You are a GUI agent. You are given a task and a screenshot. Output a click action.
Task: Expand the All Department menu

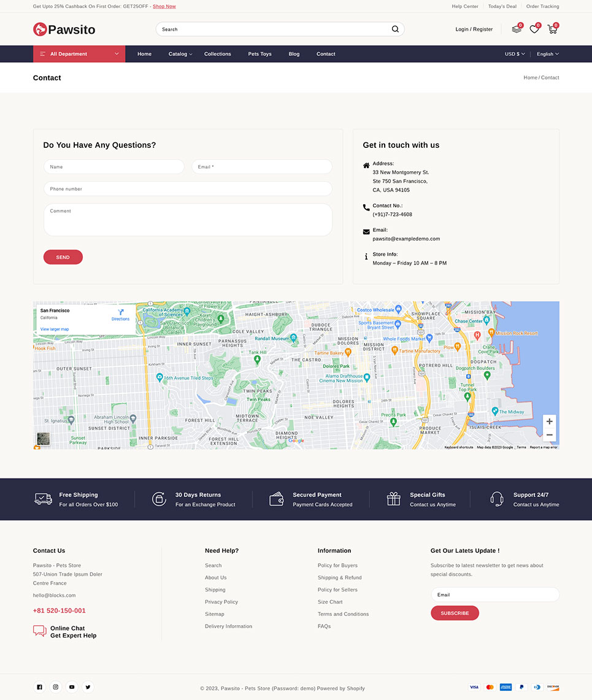[79, 54]
